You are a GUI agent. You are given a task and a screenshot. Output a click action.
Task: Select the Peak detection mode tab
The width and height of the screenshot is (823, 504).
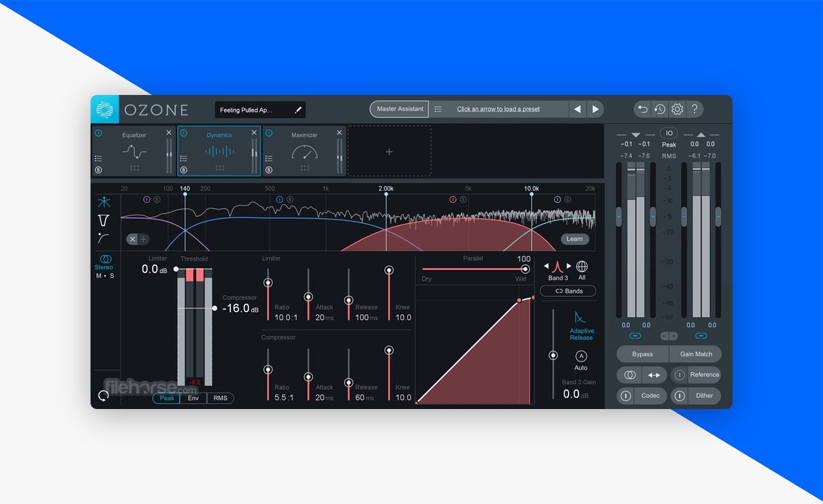click(166, 398)
